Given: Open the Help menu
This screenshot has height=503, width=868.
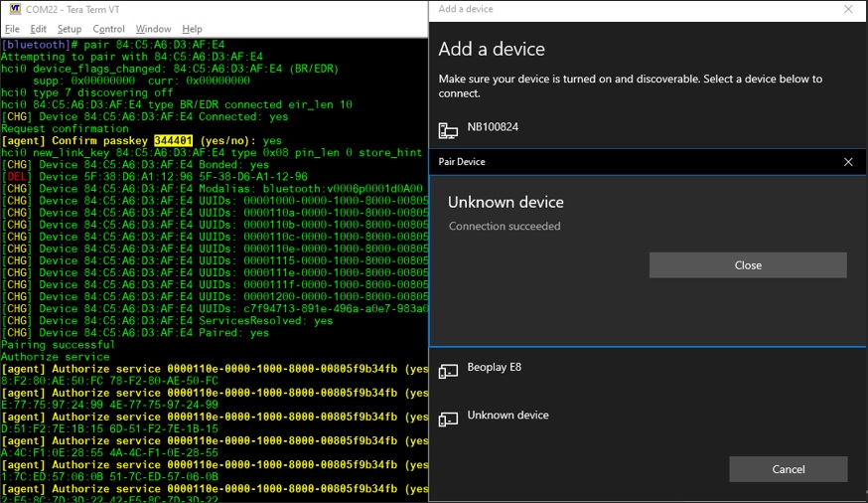Looking at the screenshot, I should (192, 29).
